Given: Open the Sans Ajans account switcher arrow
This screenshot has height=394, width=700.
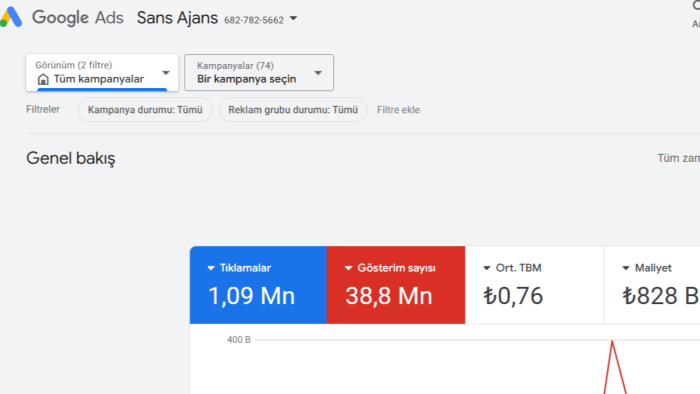Looking at the screenshot, I should 293,19.
